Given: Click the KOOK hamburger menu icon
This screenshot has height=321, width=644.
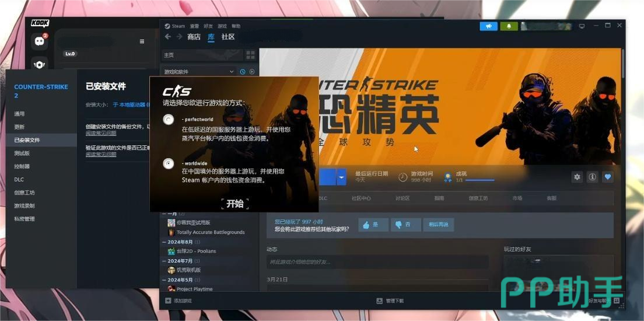Looking at the screenshot, I should (142, 41).
